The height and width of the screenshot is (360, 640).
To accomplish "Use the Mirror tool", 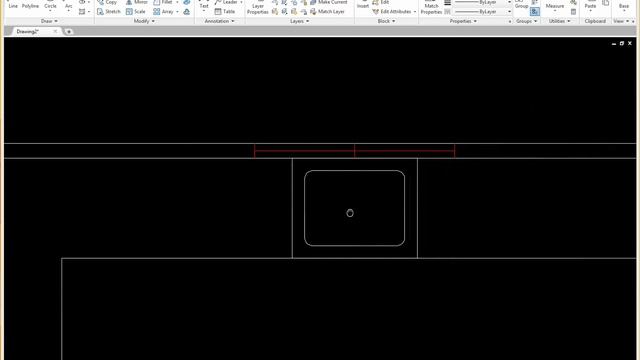I will 137,2.
